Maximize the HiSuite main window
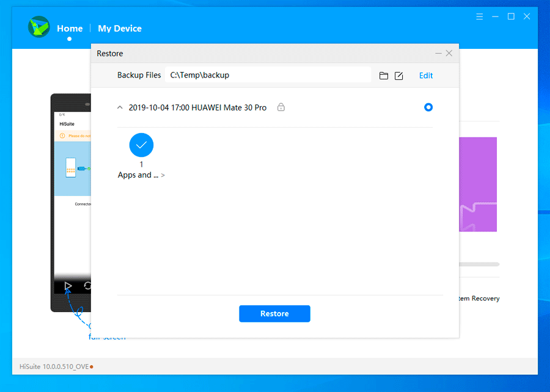The width and height of the screenshot is (550, 392). (511, 16)
